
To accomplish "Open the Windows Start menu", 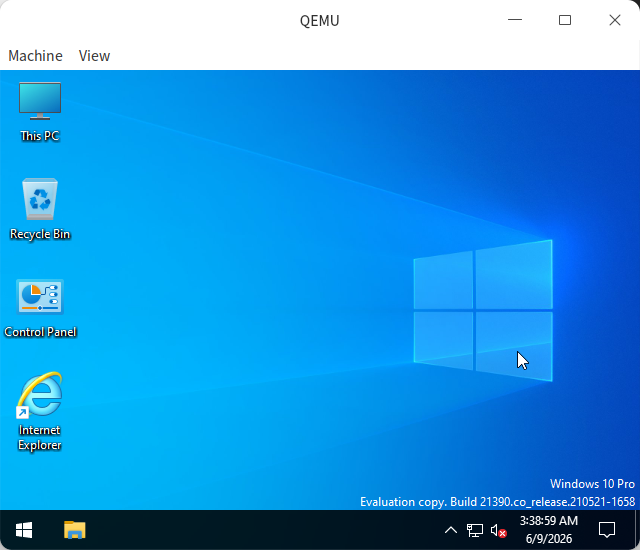I will (x=24, y=530).
